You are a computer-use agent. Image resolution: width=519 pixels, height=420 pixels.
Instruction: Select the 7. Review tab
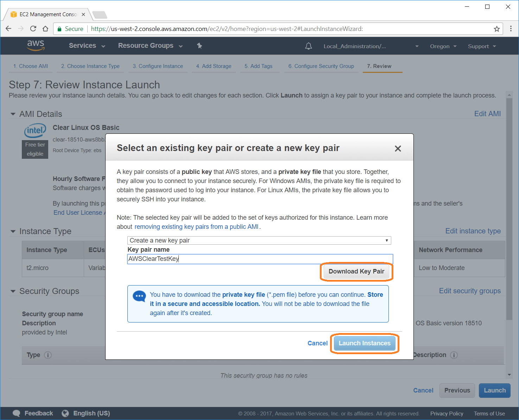coord(379,66)
